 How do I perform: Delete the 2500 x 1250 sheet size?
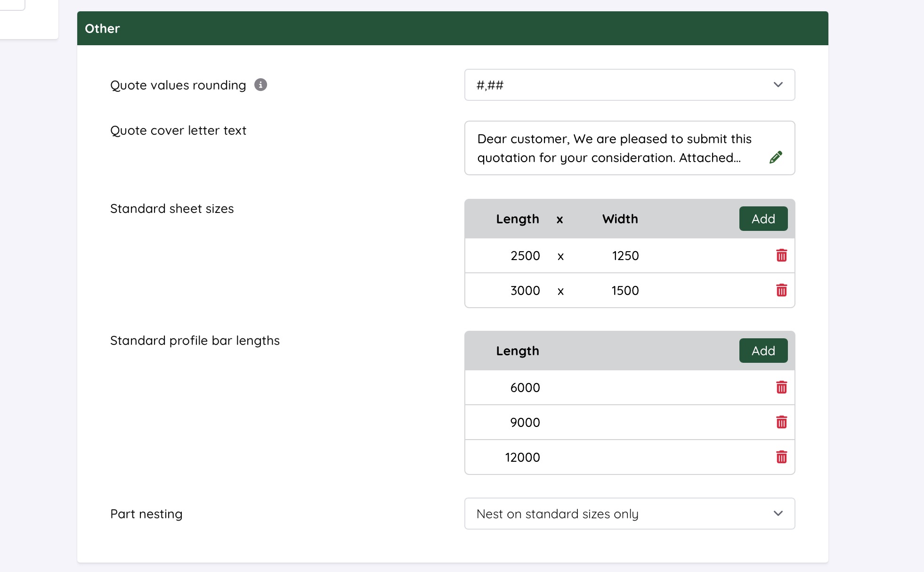point(781,255)
